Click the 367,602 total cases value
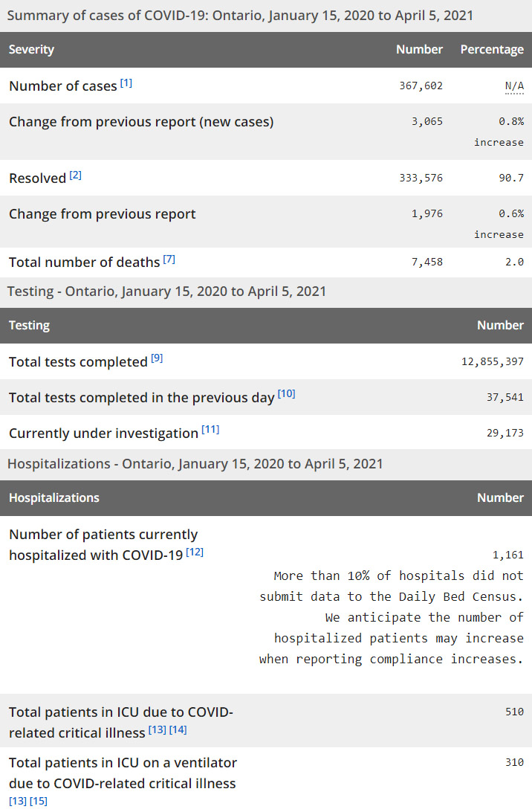The height and width of the screenshot is (809, 532). (421, 86)
